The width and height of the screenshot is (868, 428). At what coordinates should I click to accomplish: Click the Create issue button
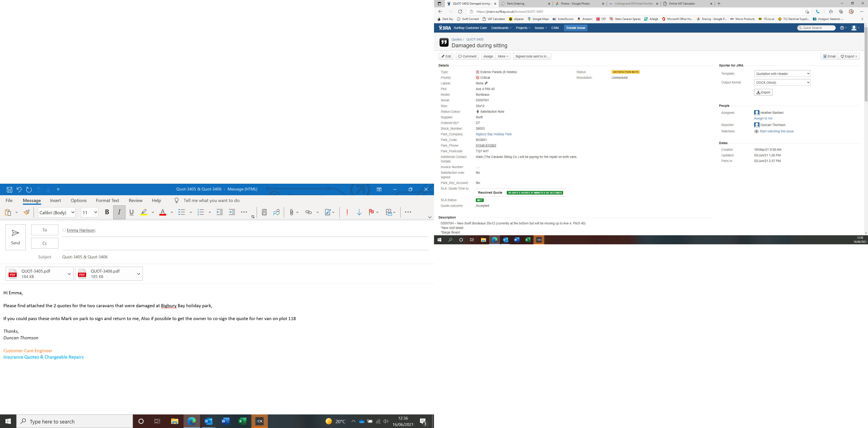(x=576, y=28)
